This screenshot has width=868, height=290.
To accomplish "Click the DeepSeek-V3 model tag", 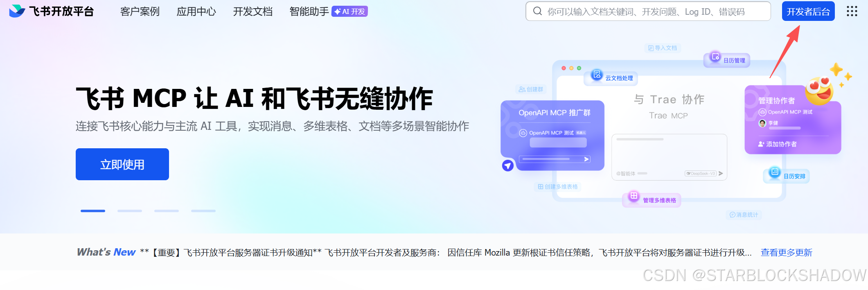I will tap(701, 174).
